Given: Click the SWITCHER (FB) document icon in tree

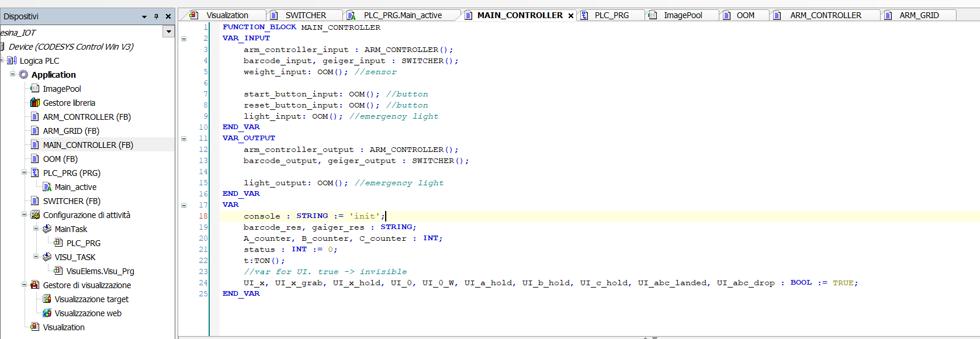Looking at the screenshot, I should tap(35, 200).
